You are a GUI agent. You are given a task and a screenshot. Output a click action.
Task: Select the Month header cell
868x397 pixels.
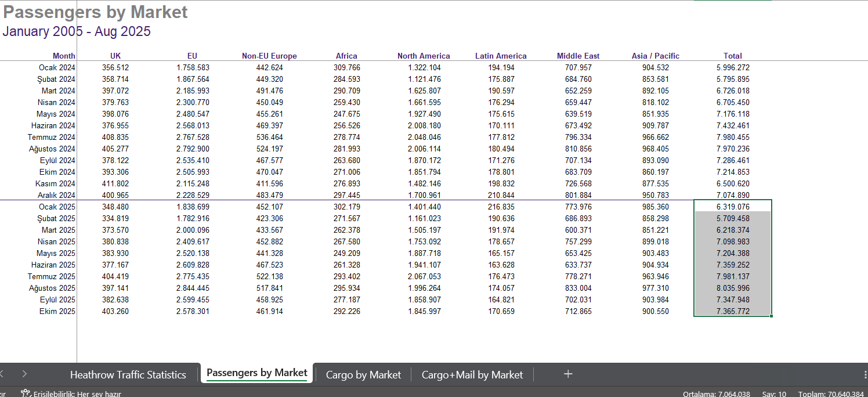(x=64, y=56)
